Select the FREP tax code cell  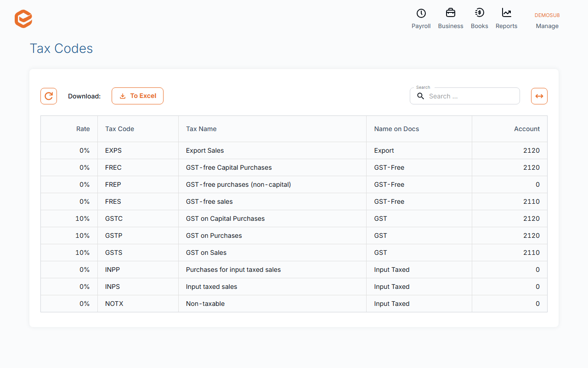coord(138,184)
